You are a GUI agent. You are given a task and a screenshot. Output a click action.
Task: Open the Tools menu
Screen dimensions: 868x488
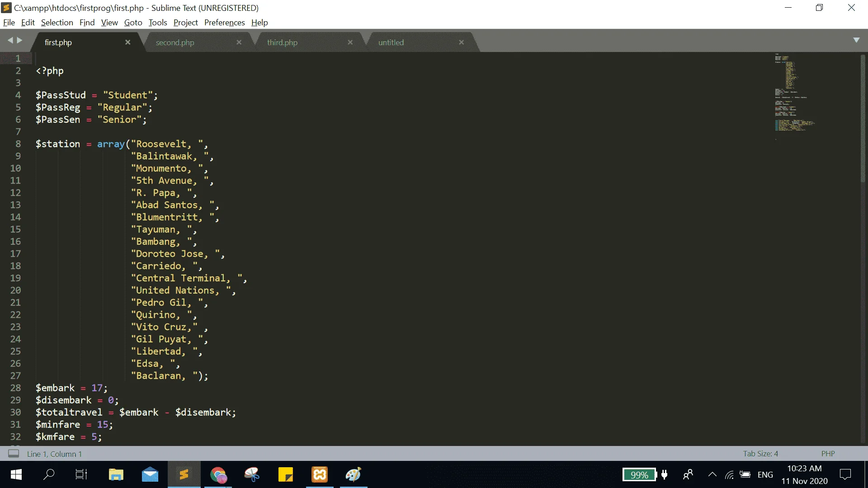tap(158, 23)
